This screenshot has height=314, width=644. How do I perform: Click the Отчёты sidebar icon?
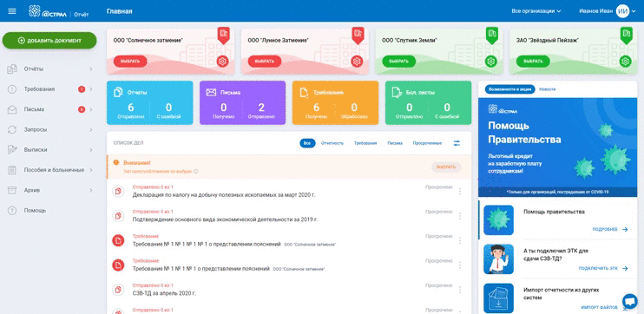[x=12, y=69]
